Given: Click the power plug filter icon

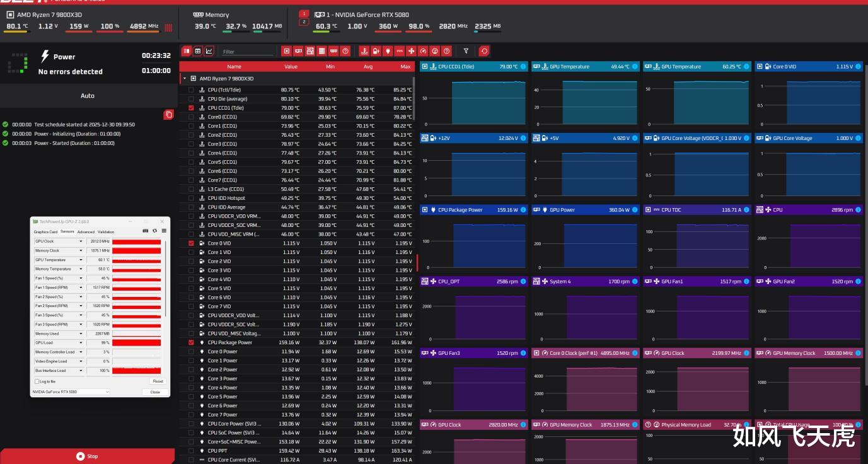Looking at the screenshot, I should pos(388,51).
